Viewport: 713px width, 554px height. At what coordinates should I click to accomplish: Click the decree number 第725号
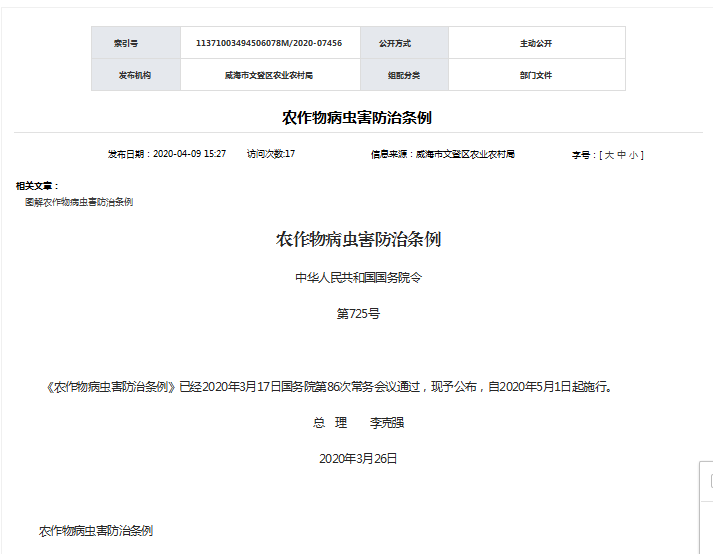pos(358,313)
